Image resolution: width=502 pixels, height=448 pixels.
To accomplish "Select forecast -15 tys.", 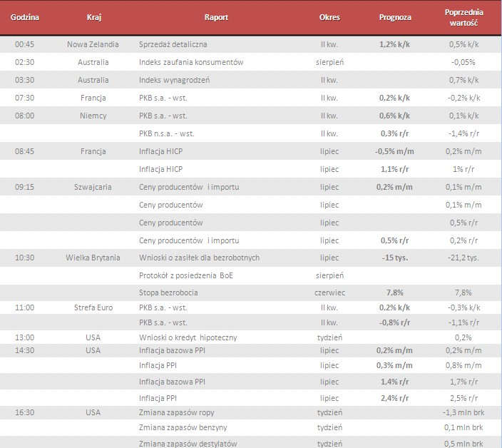I will pyautogui.click(x=395, y=258).
